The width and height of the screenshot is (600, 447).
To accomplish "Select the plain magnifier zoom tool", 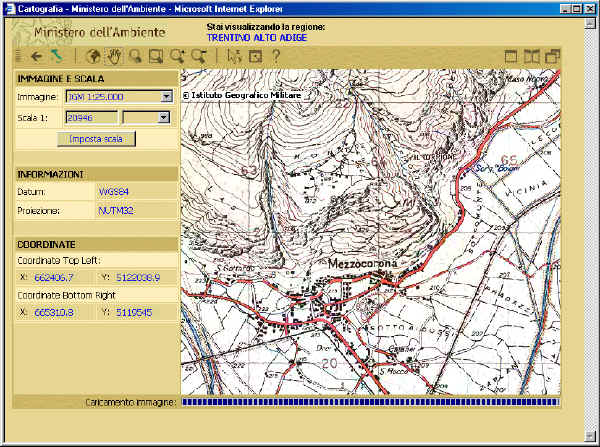I will point(135,57).
